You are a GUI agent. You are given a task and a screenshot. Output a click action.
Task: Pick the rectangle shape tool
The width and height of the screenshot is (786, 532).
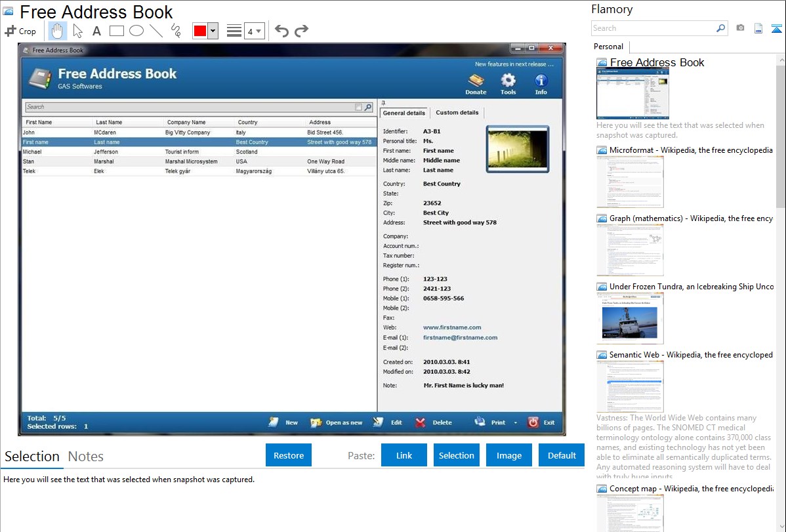click(116, 31)
